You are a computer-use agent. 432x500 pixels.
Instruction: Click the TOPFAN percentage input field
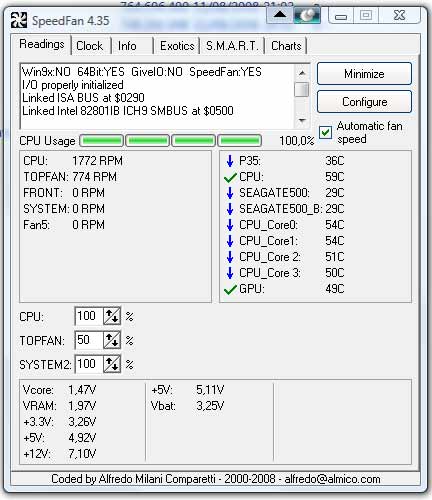pos(89,340)
